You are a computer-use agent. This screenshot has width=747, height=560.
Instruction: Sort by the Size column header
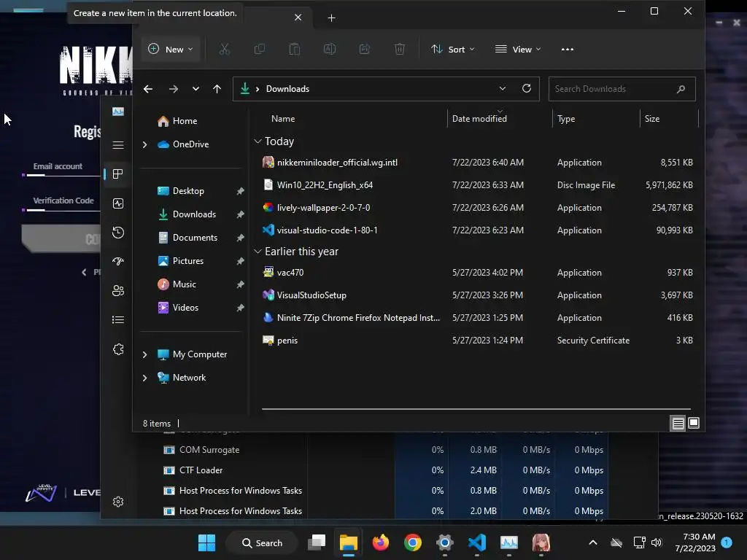tap(651, 119)
